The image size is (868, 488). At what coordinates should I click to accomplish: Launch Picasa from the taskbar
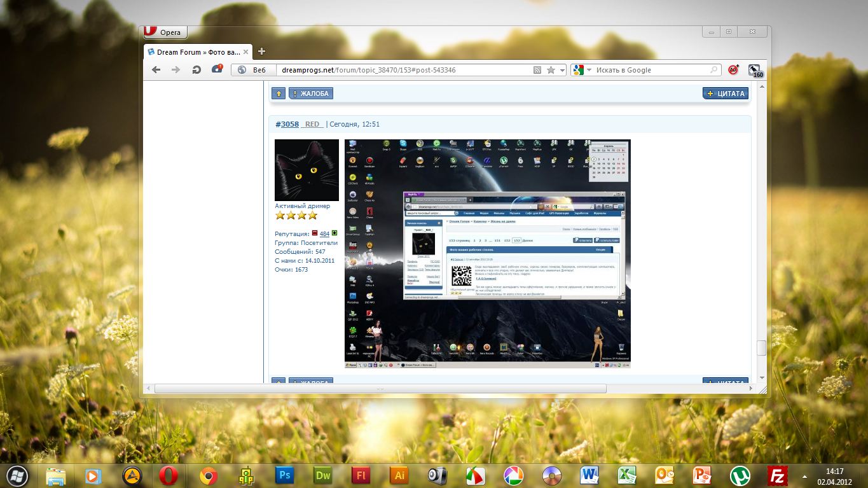(x=513, y=475)
